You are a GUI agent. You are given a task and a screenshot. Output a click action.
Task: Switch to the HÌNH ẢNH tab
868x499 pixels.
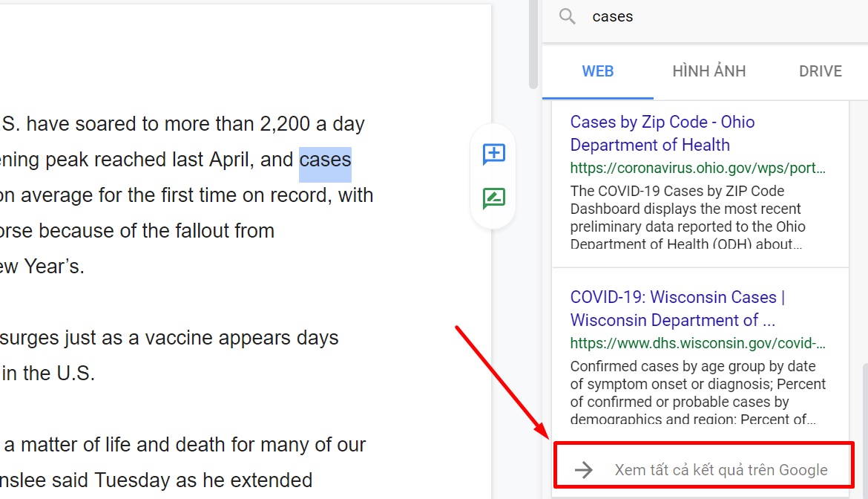click(x=709, y=71)
